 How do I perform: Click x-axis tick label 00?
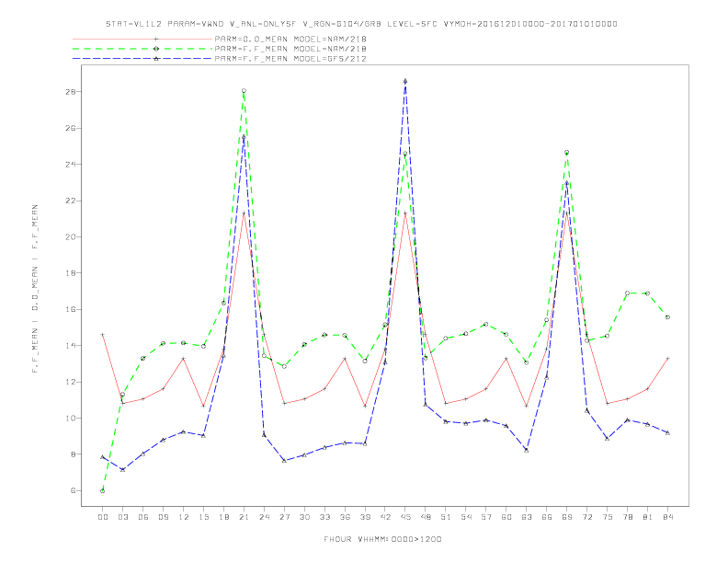103,517
